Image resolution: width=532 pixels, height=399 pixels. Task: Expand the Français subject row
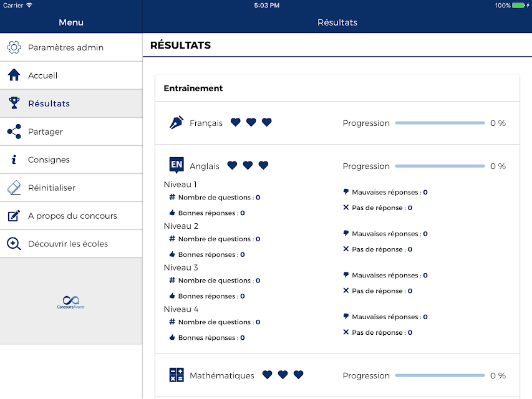click(337, 123)
